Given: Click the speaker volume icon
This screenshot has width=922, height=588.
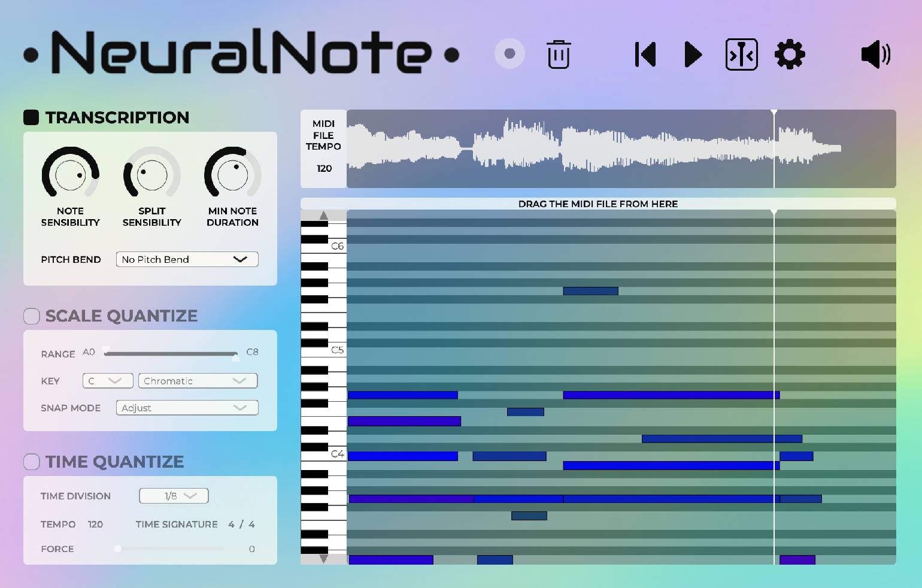Looking at the screenshot, I should tap(876, 54).
